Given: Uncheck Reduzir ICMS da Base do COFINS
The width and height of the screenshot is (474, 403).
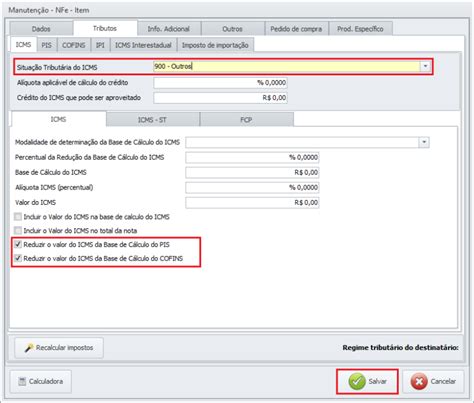Looking at the screenshot, I should (x=18, y=258).
